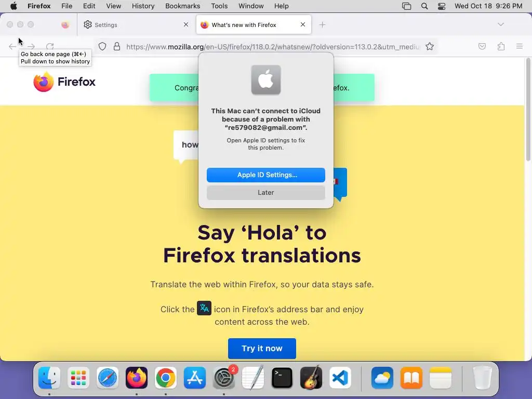This screenshot has height=399, width=532.
Task: Launch Terminal from the Dock
Action: click(x=282, y=378)
